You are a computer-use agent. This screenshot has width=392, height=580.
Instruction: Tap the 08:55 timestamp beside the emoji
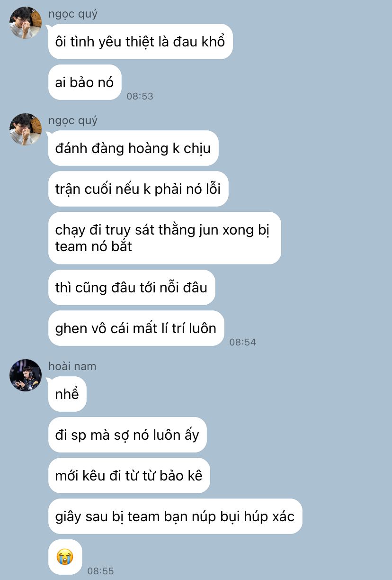pos(101,571)
